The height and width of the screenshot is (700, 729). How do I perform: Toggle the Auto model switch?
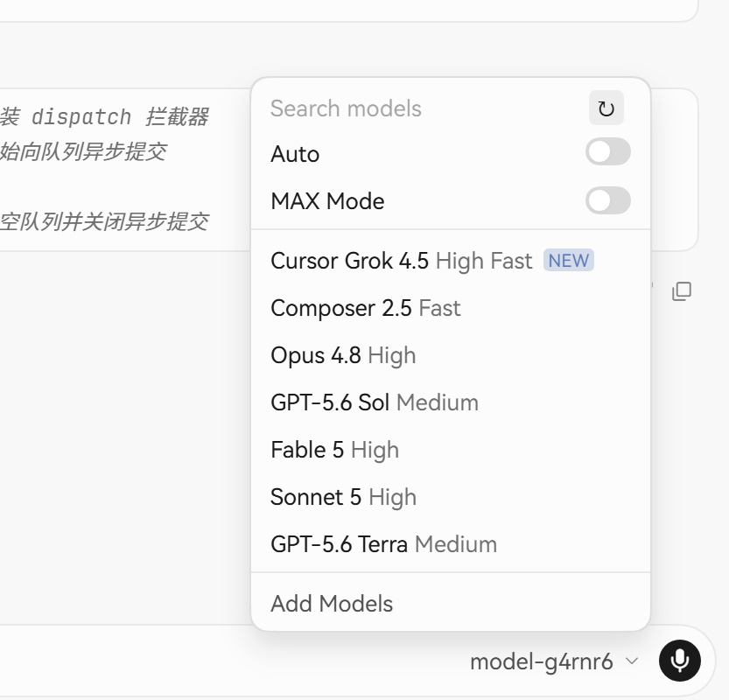[x=607, y=152]
